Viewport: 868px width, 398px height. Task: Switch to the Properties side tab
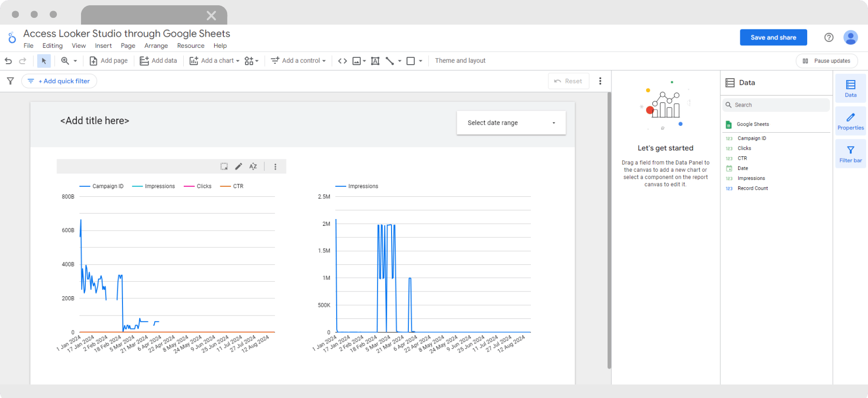[851, 121]
